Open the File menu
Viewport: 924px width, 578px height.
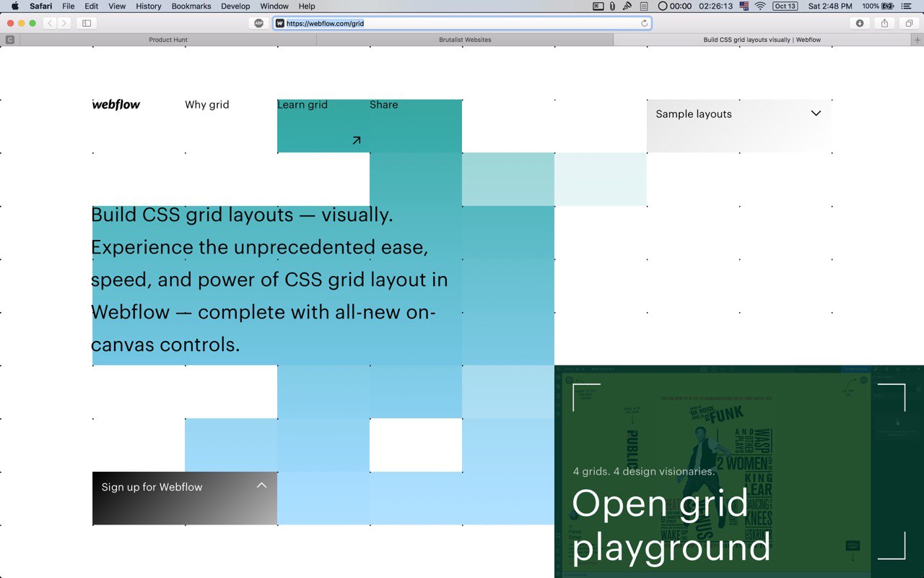tap(69, 6)
